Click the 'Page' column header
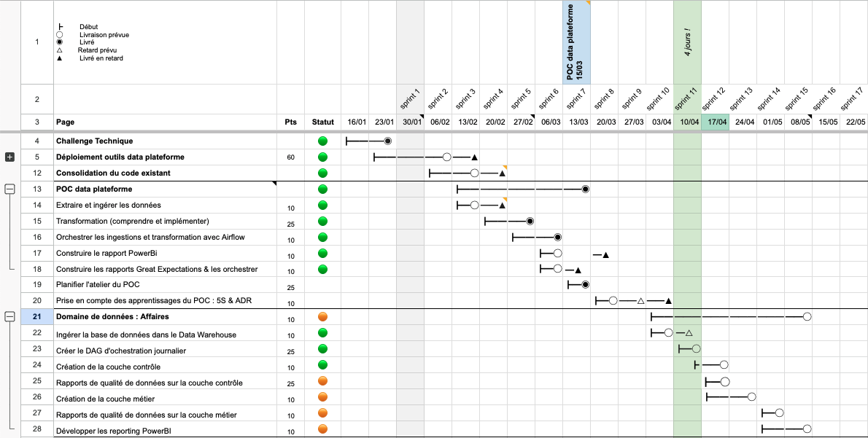 tap(65, 121)
